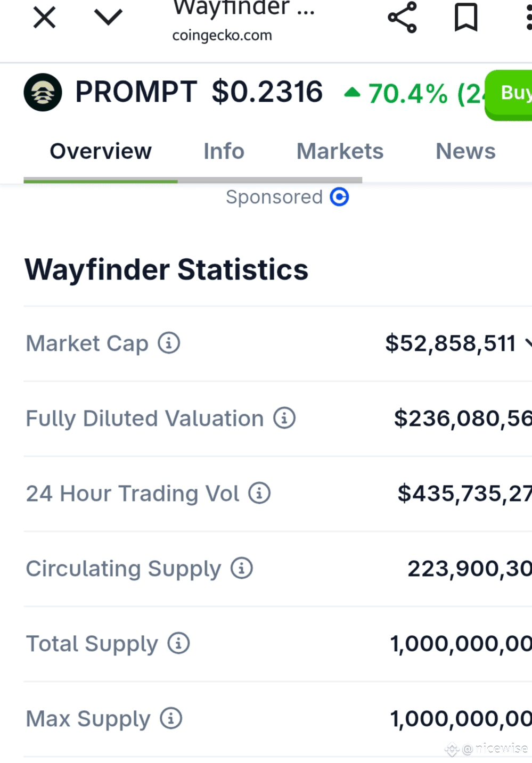Switch to the Markets tab

340,151
